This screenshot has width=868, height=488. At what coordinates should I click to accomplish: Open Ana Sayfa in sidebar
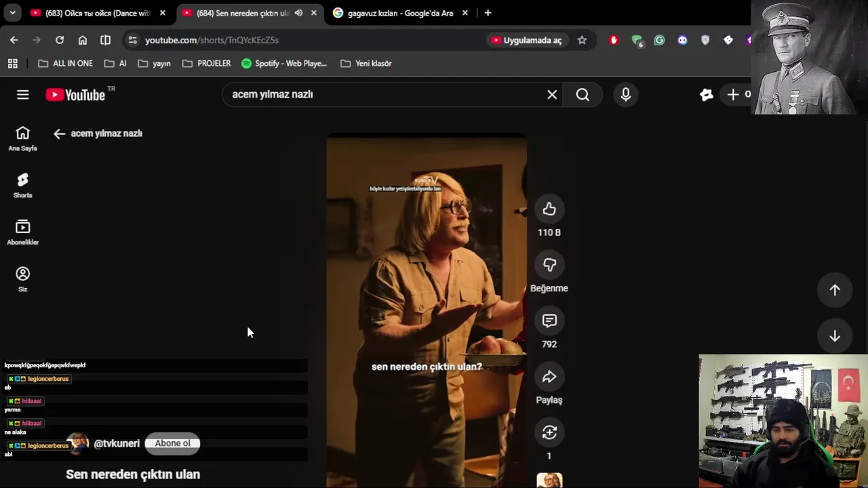(x=22, y=139)
